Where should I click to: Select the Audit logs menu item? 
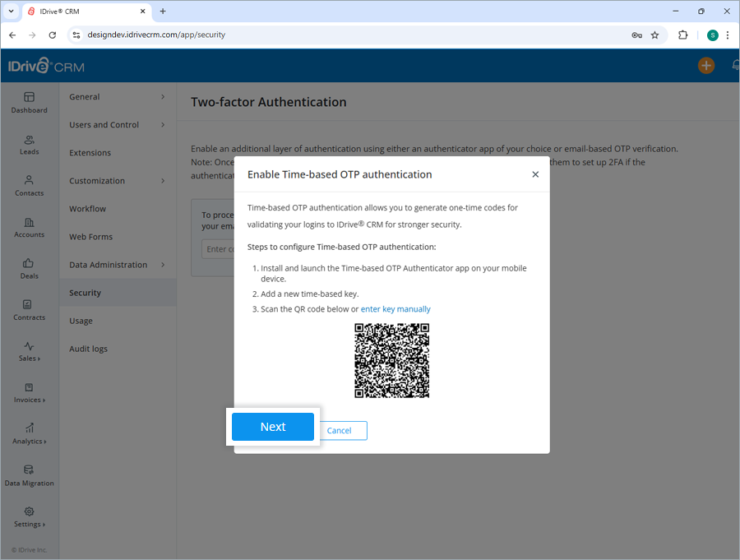(x=88, y=348)
